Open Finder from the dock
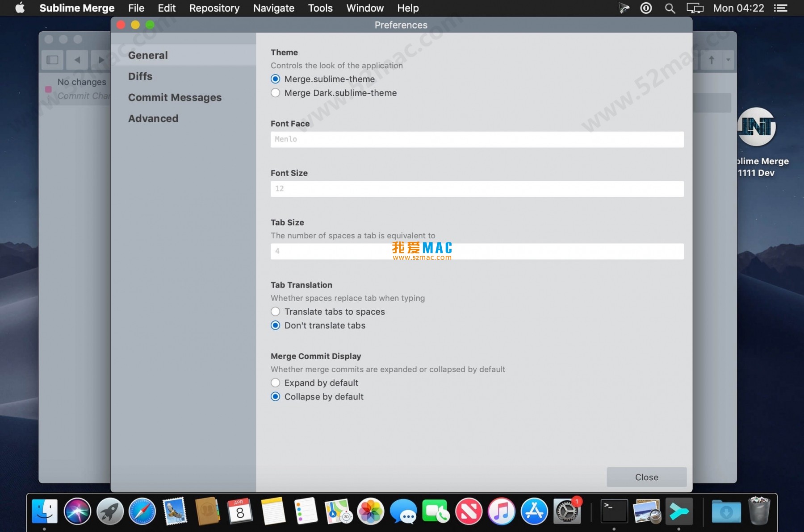This screenshot has height=532, width=804. [45, 511]
